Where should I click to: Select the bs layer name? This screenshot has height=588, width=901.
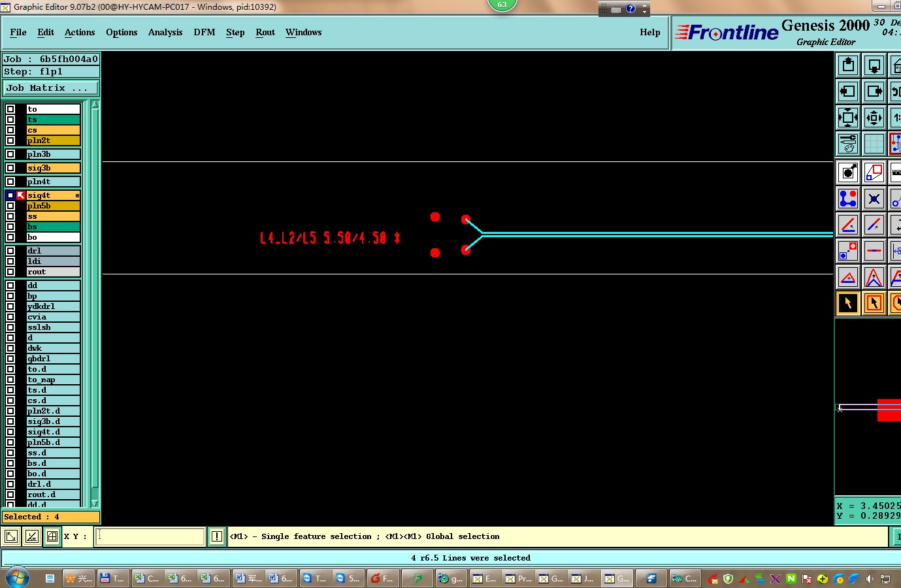pyautogui.click(x=53, y=227)
